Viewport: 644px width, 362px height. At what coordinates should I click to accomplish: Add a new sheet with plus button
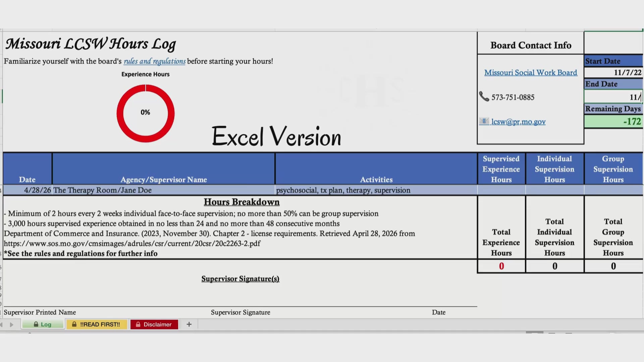click(x=189, y=324)
